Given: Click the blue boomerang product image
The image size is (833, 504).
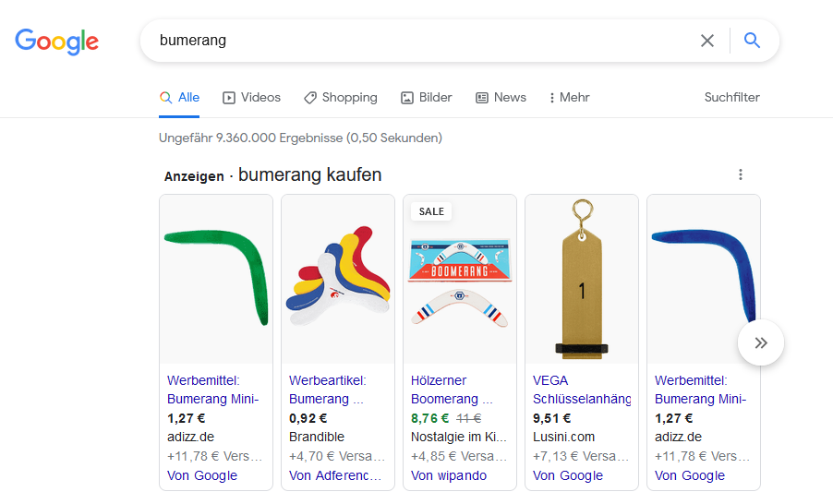Looking at the screenshot, I should pos(704,279).
